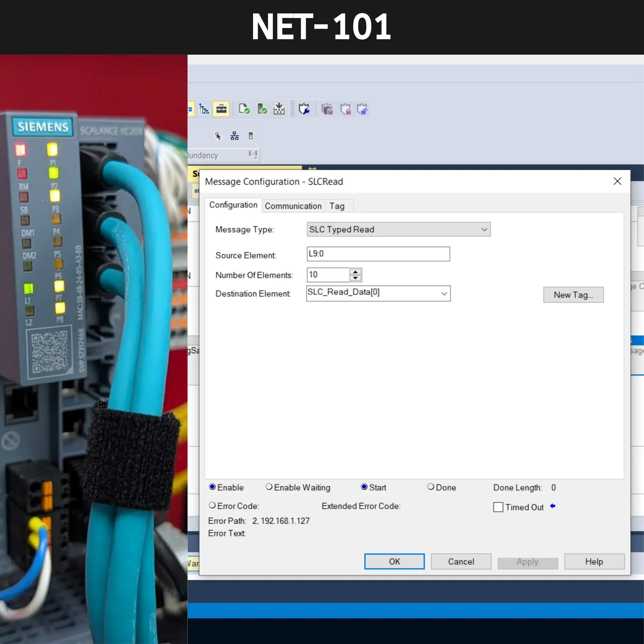The width and height of the screenshot is (644, 644).
Task: Select the Enable Waiting radio button
Action: (x=269, y=487)
